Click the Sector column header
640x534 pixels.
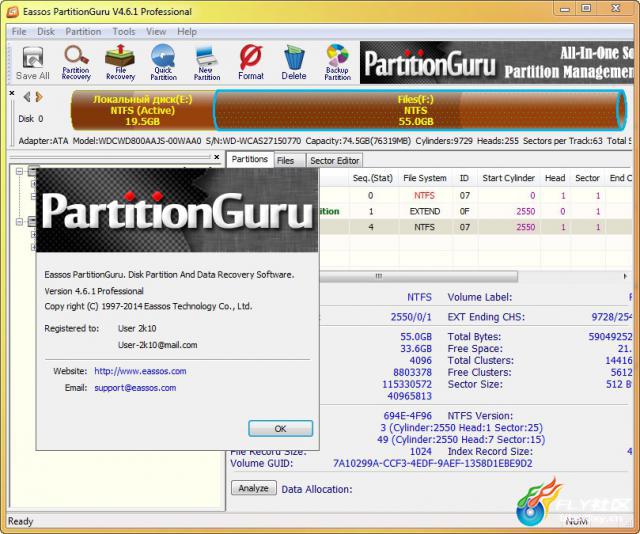click(587, 178)
